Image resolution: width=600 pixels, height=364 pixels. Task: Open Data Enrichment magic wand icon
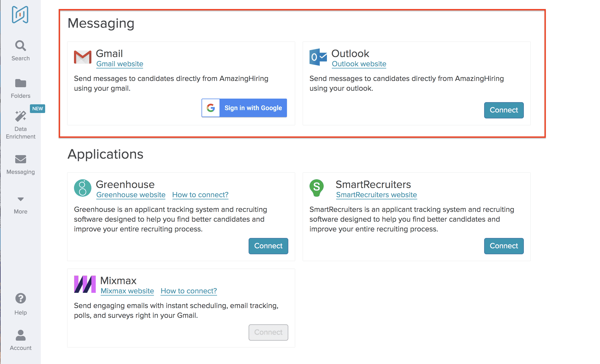coord(21,116)
